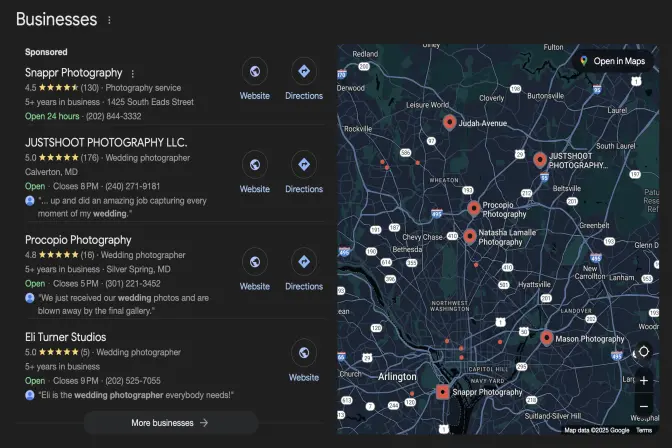Click JUSTSHOOT phone number (240) 271-9181
672x448 pixels.
tap(132, 186)
